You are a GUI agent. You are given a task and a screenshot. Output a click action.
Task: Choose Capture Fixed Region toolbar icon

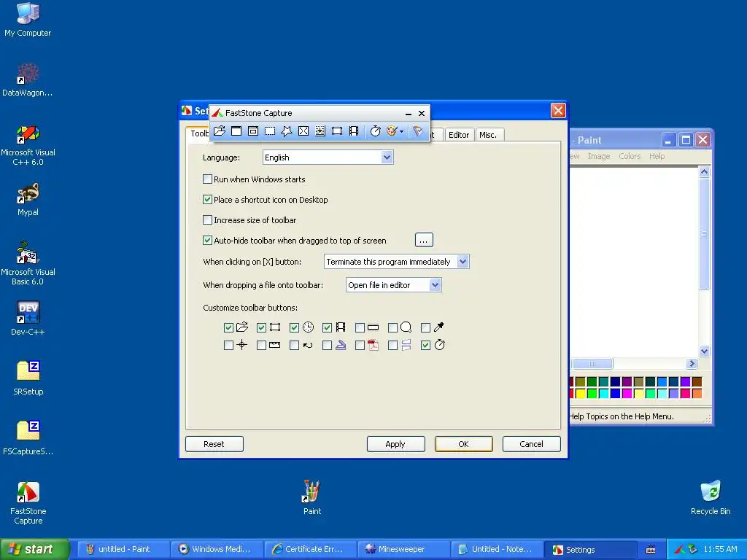coord(337,131)
